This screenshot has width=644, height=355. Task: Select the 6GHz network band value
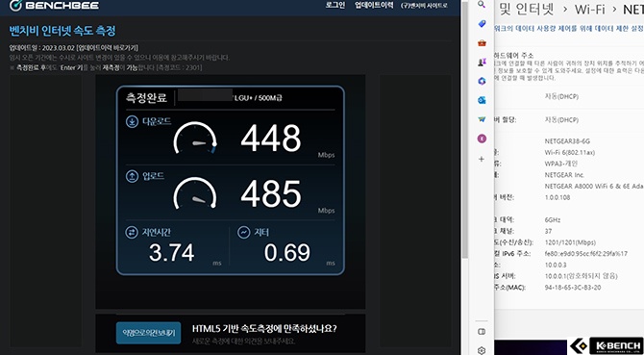pyautogui.click(x=553, y=219)
